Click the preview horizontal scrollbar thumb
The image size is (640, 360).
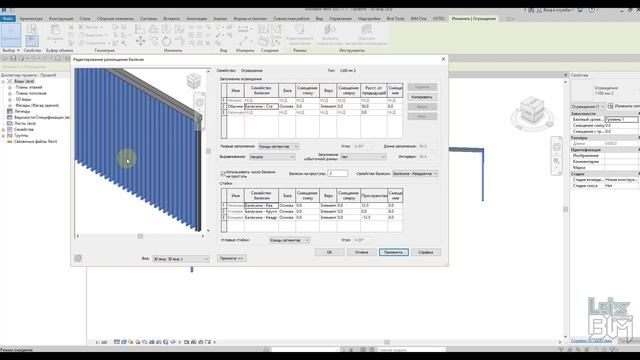[x=140, y=236]
